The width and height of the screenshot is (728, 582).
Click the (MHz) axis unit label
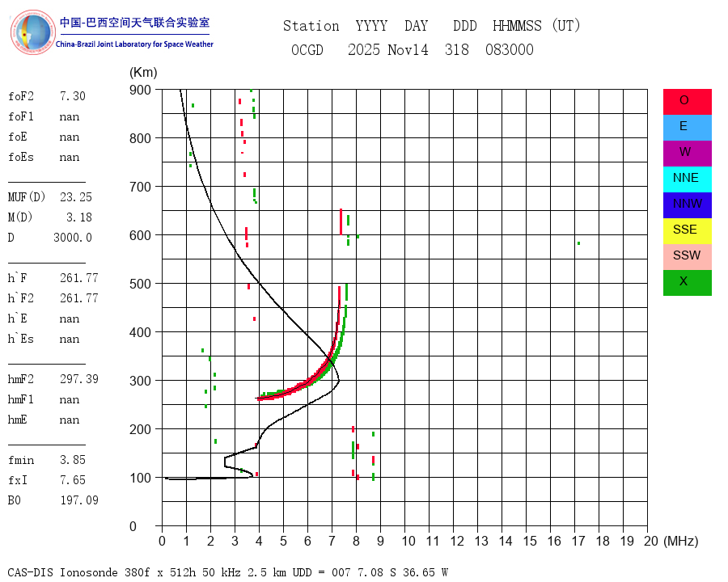tap(681, 541)
